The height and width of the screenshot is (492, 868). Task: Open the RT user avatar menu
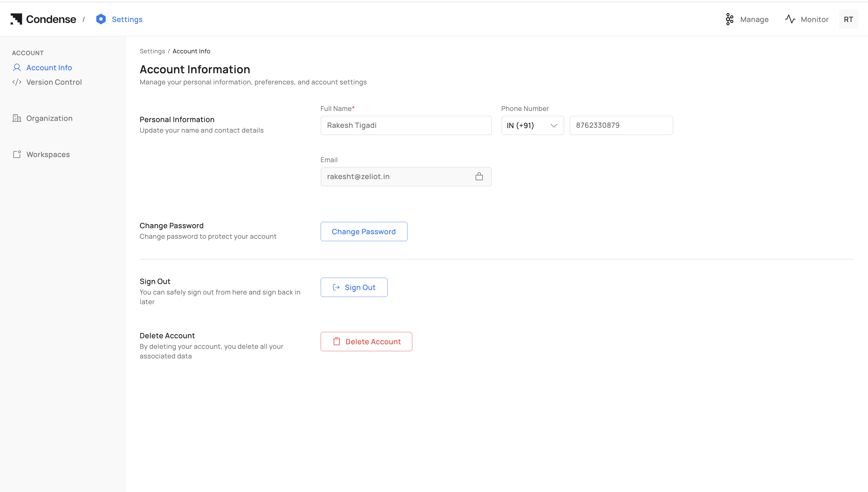click(x=848, y=20)
